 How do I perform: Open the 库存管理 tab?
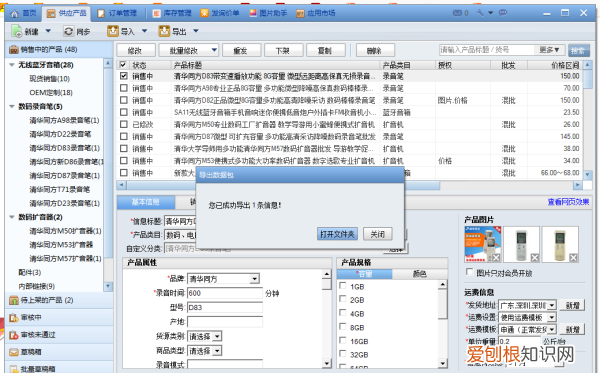point(172,13)
